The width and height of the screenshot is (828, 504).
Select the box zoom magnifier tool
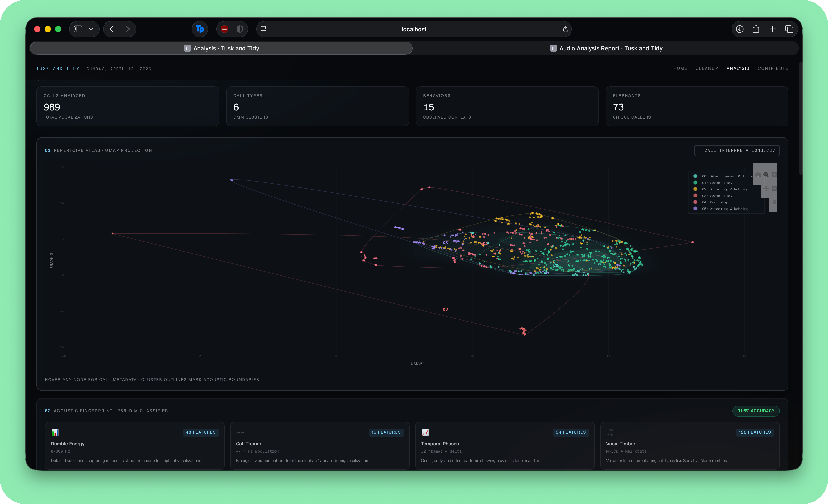coord(766,175)
